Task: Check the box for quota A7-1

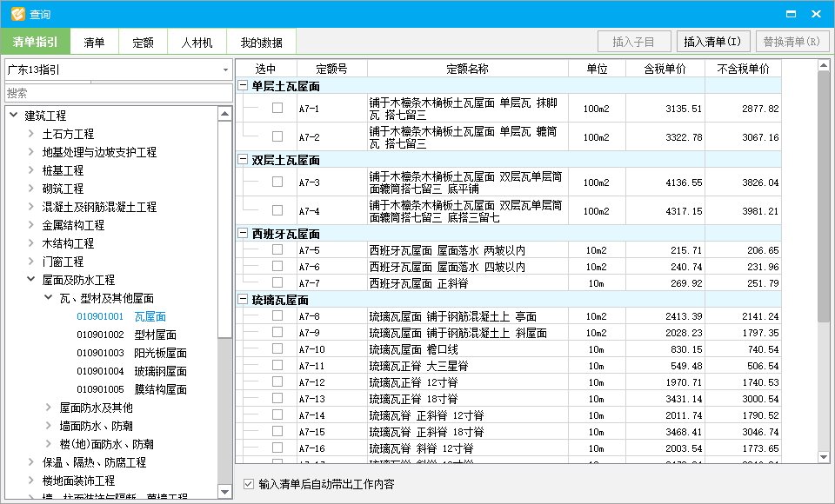Action: 277,108
